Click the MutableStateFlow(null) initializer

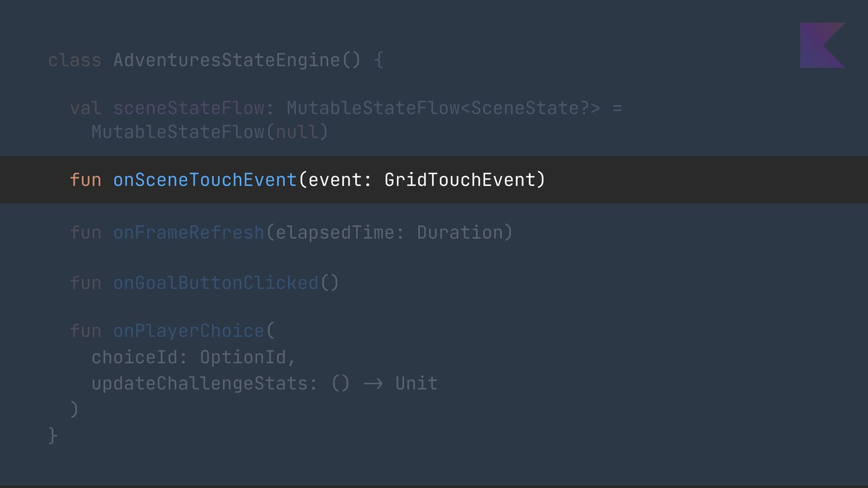[x=210, y=132]
